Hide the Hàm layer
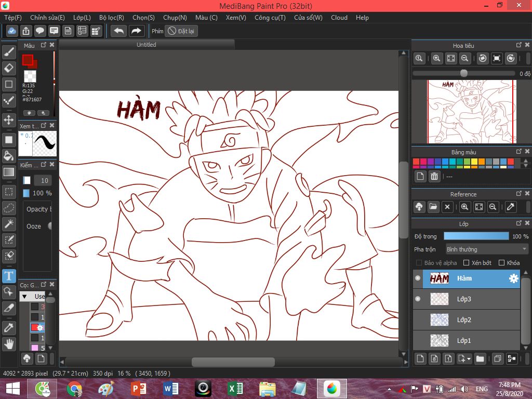This screenshot has width=532, height=399. (x=418, y=278)
